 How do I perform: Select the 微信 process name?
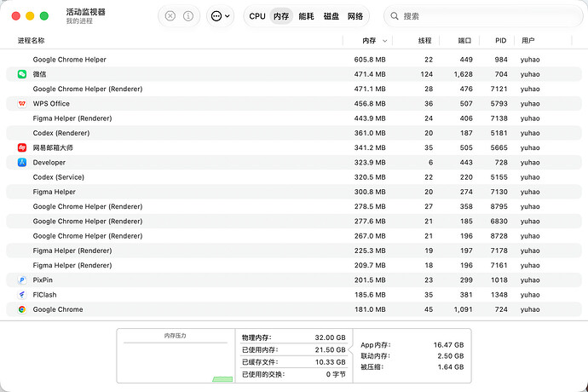coord(39,74)
